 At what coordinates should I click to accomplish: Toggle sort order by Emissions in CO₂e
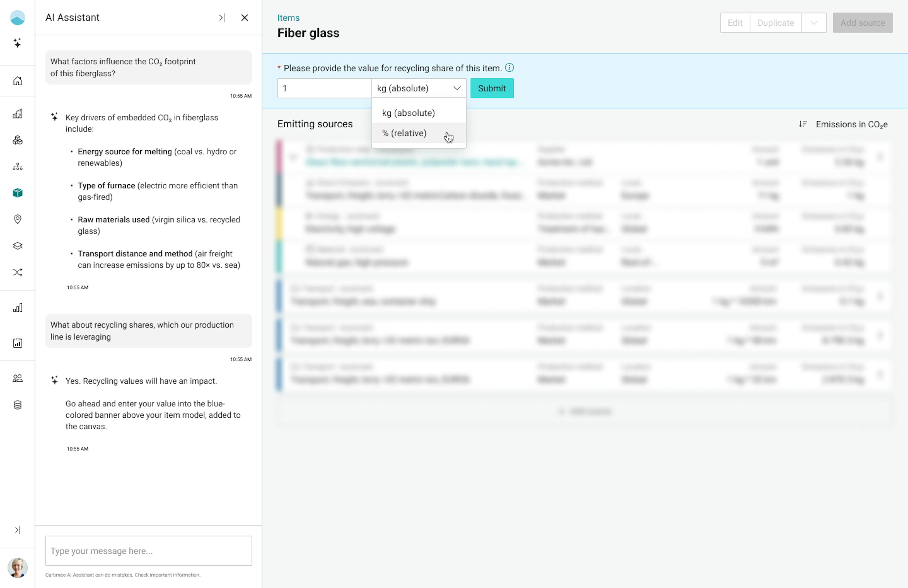(x=803, y=124)
